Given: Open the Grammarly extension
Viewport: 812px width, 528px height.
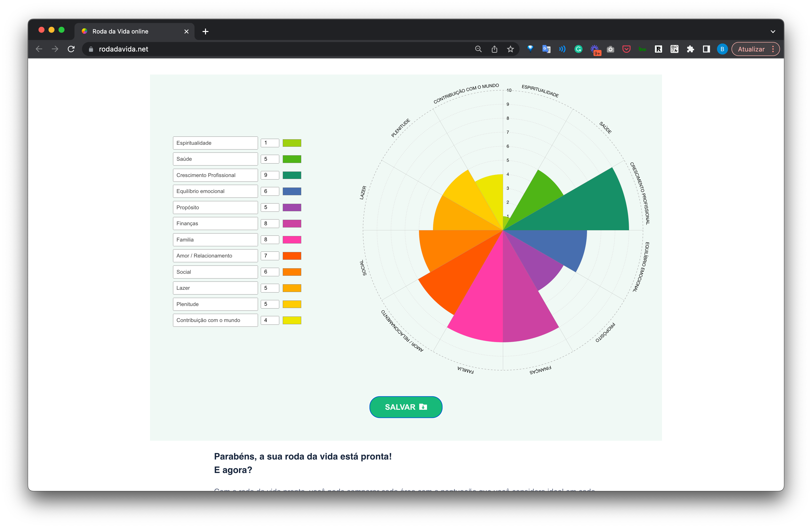Looking at the screenshot, I should [578, 49].
